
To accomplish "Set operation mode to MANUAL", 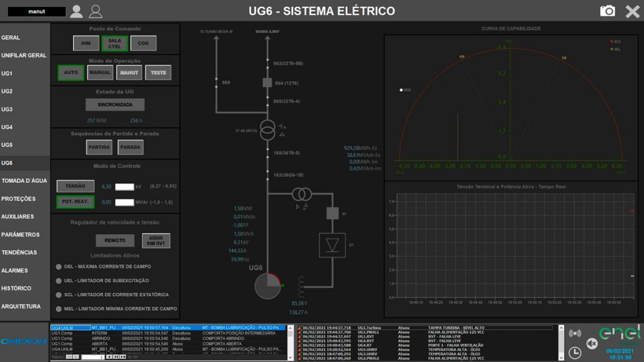I will tap(100, 73).
